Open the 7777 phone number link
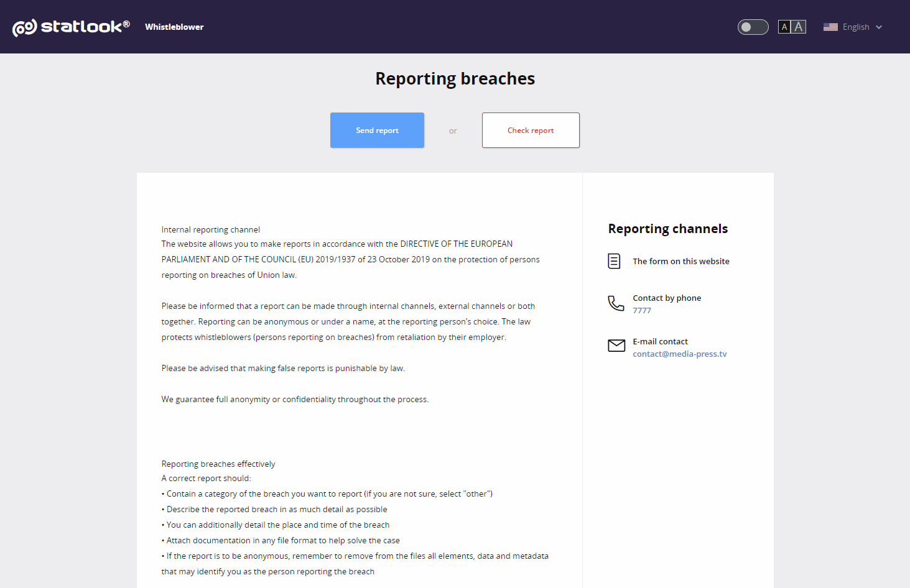This screenshot has width=910, height=588. pyautogui.click(x=642, y=310)
